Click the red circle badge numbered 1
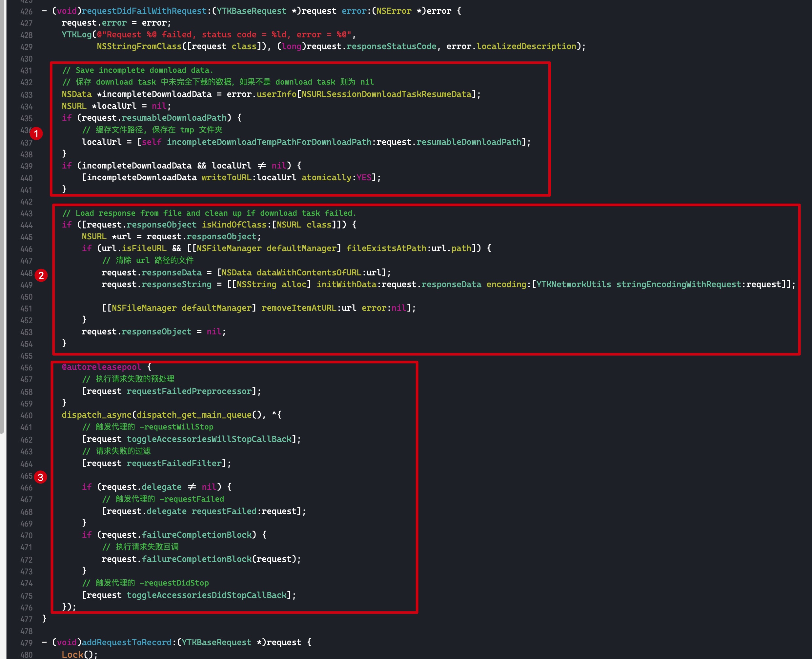This screenshot has height=659, width=812. click(x=36, y=134)
